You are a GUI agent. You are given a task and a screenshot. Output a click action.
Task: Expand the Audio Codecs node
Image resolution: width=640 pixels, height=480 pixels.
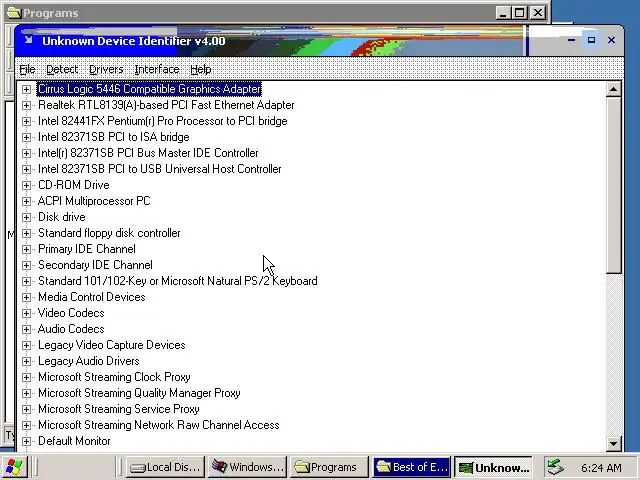coord(27,329)
